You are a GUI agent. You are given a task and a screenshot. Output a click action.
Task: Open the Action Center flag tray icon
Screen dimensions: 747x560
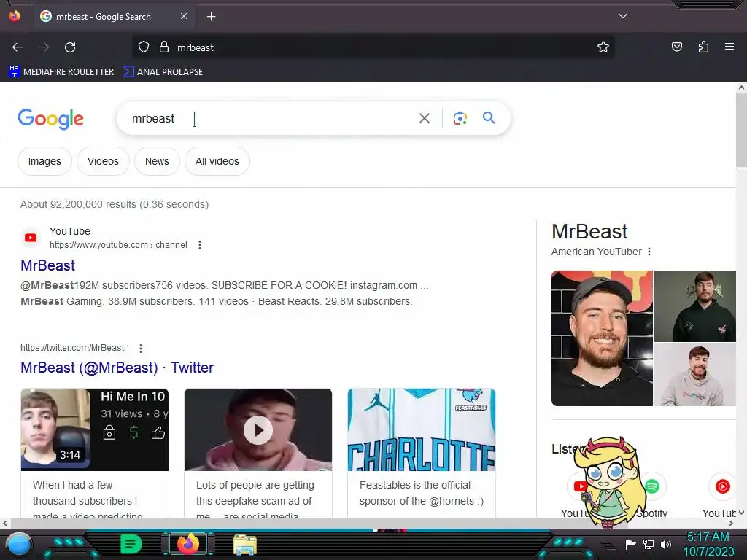point(630,544)
